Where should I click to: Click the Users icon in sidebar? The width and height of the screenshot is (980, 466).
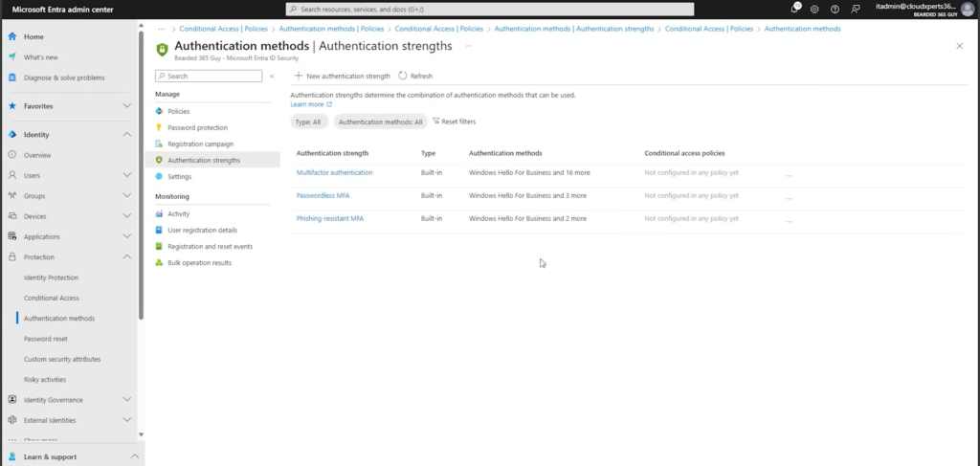point(11,175)
